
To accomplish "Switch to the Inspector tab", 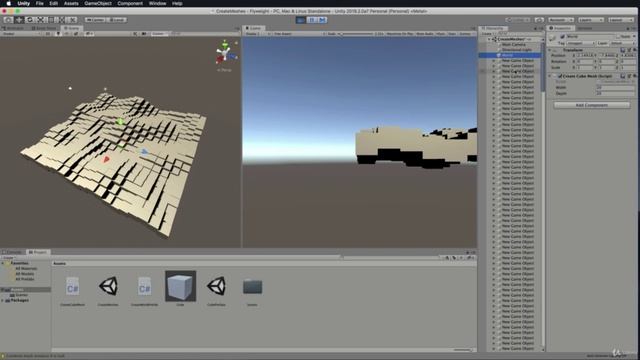I will (561, 28).
